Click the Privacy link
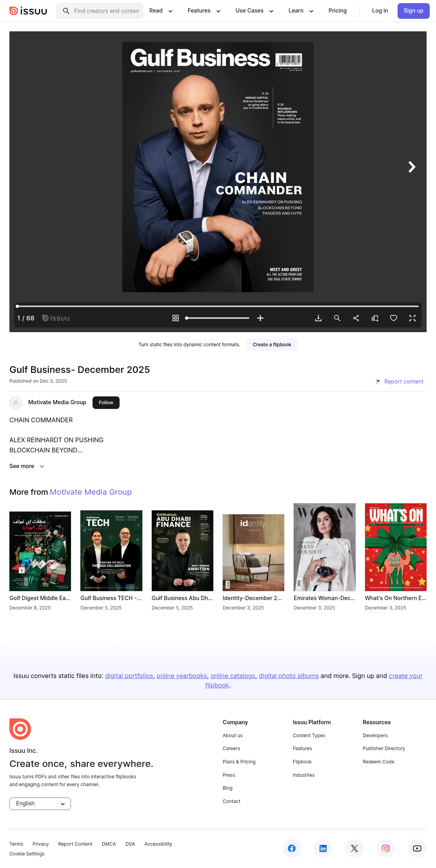The width and height of the screenshot is (436, 868). tap(41, 844)
